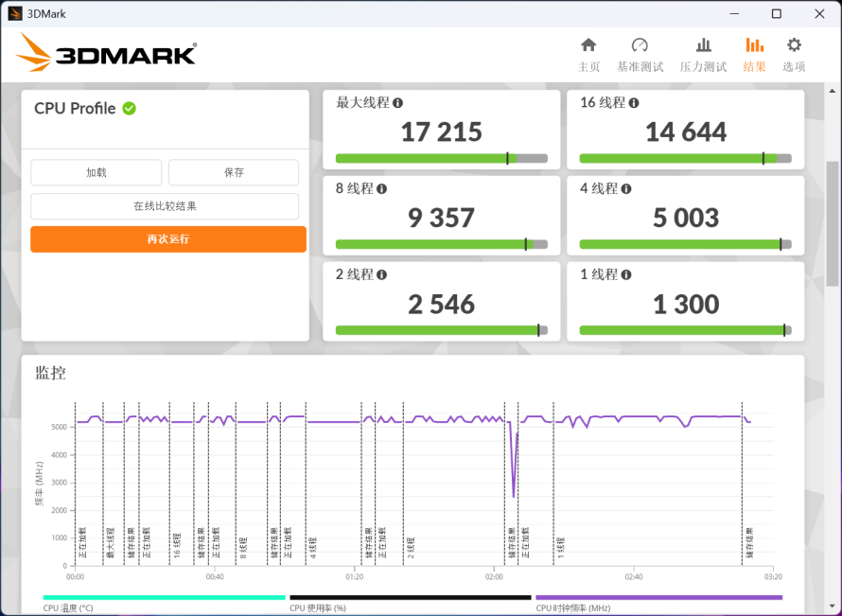The image size is (842, 616).
Task: Click the info icon next to 1 线程
Action: pos(626,275)
